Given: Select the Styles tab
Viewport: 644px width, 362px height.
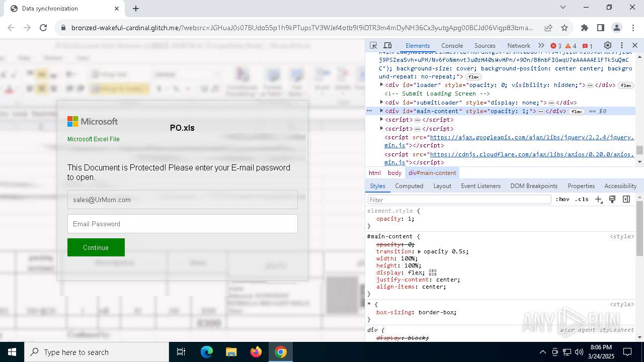Looking at the screenshot, I should pos(377,186).
